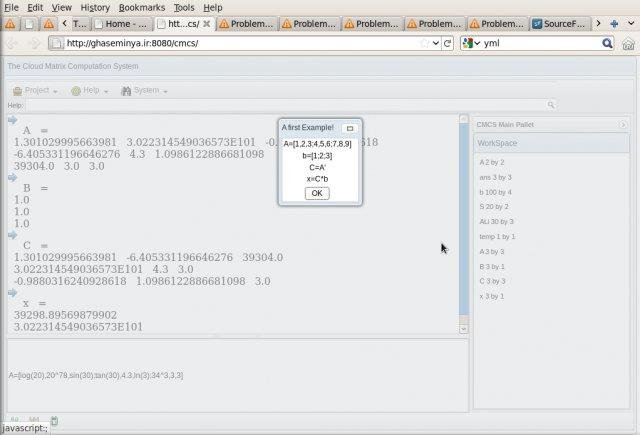640x435 pixels.
Task: Click the browser Forward button
Action: [34, 43]
